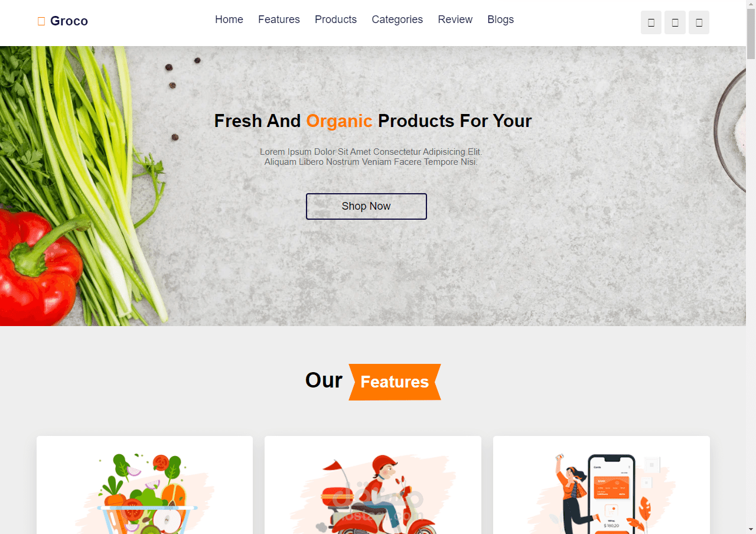This screenshot has width=756, height=534.
Task: Open the Features navigation link
Action: [x=279, y=19]
